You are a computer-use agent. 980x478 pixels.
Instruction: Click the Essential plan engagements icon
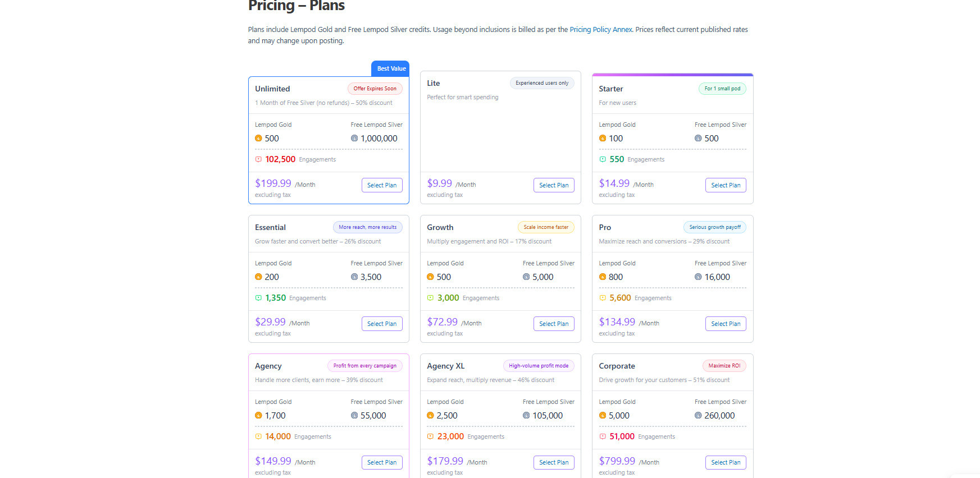(258, 298)
